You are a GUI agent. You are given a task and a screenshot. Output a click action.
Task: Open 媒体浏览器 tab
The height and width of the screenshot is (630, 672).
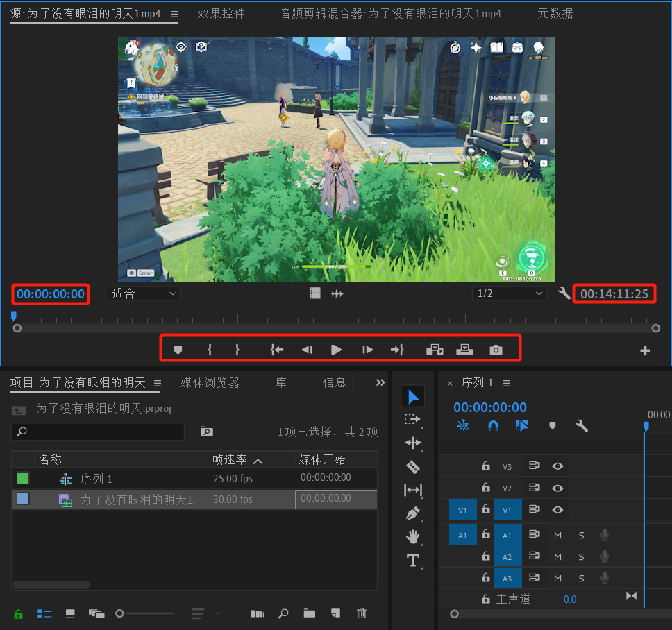coord(210,382)
